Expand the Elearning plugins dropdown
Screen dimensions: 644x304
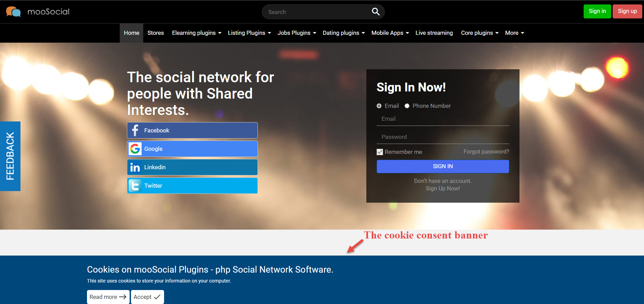click(196, 33)
